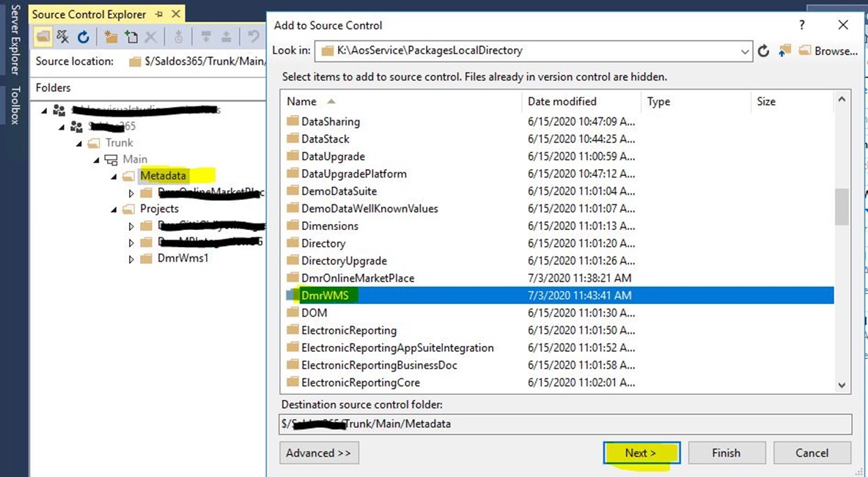
Task: Collapse the Trunk tree node
Action: [x=79, y=144]
